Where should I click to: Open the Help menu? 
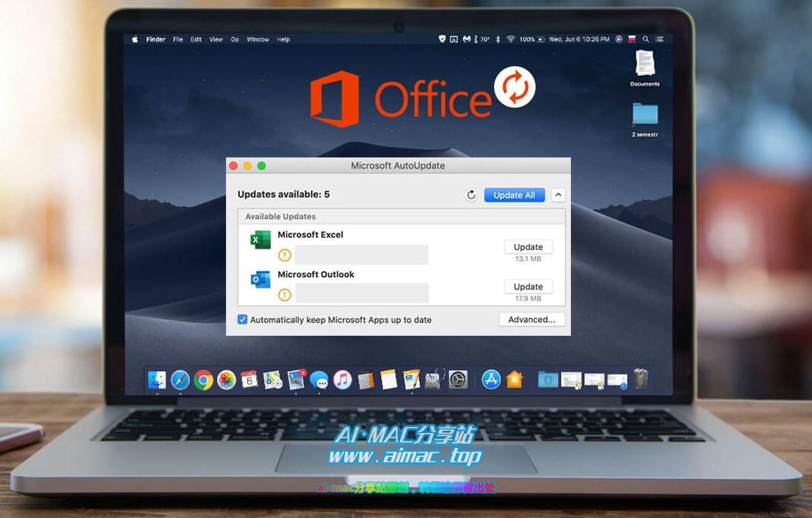pos(283,39)
